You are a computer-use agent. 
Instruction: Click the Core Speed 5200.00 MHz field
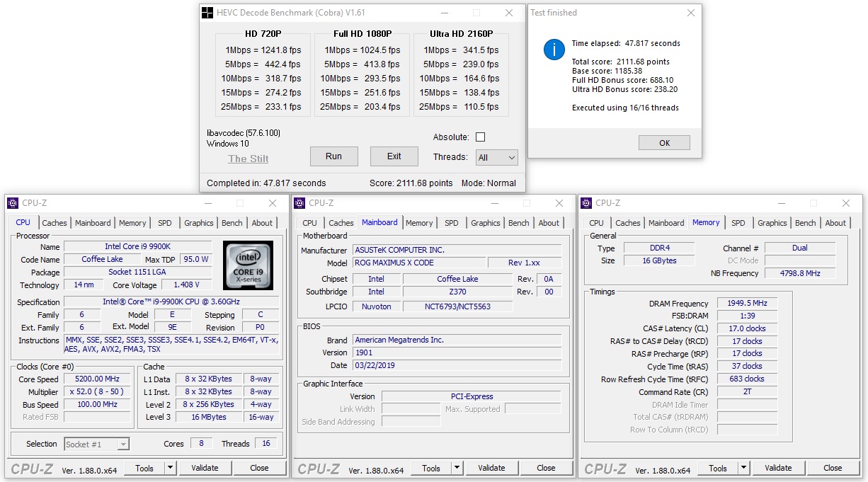pos(98,379)
